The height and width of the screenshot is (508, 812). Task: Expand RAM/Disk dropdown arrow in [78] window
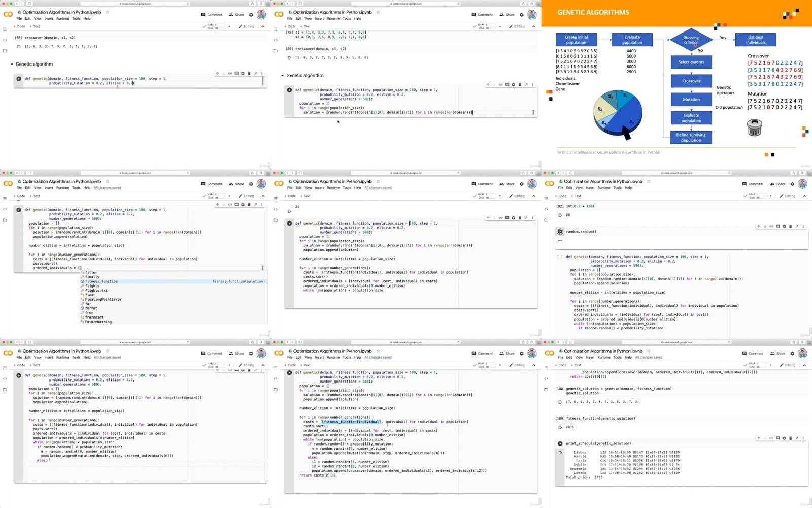coord(500,26)
